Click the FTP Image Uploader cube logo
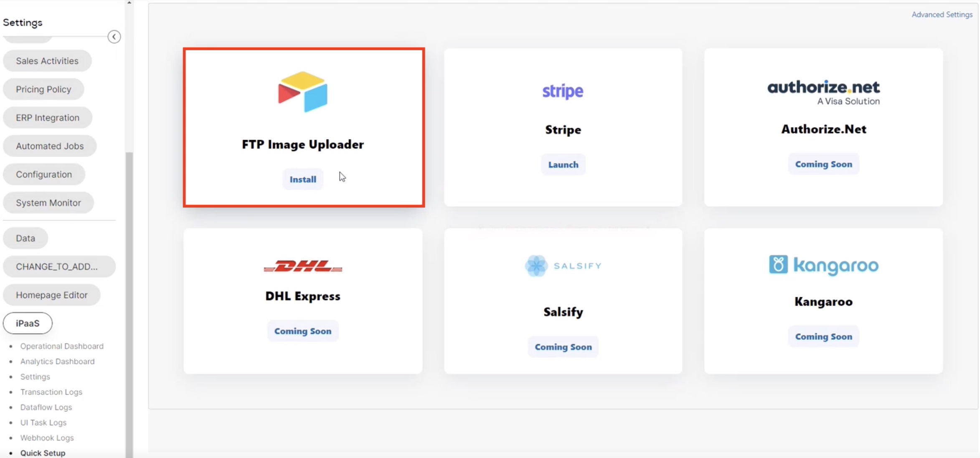Image resolution: width=980 pixels, height=458 pixels. [303, 92]
